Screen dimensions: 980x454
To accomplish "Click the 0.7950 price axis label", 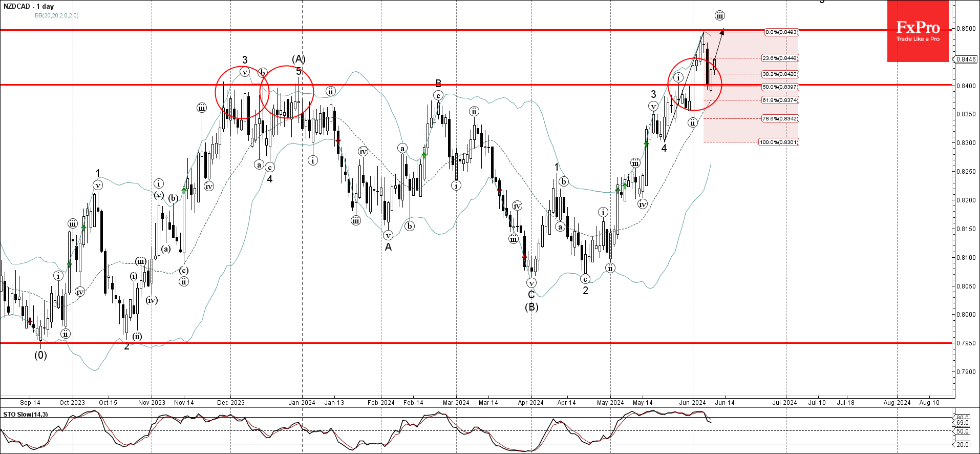I will point(966,343).
